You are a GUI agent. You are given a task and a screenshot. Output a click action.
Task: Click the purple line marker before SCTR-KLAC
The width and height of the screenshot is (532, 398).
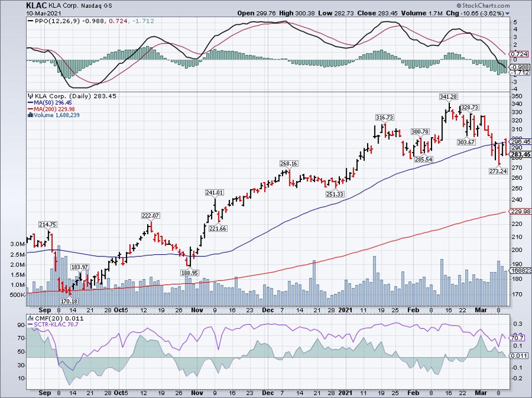(x=31, y=325)
